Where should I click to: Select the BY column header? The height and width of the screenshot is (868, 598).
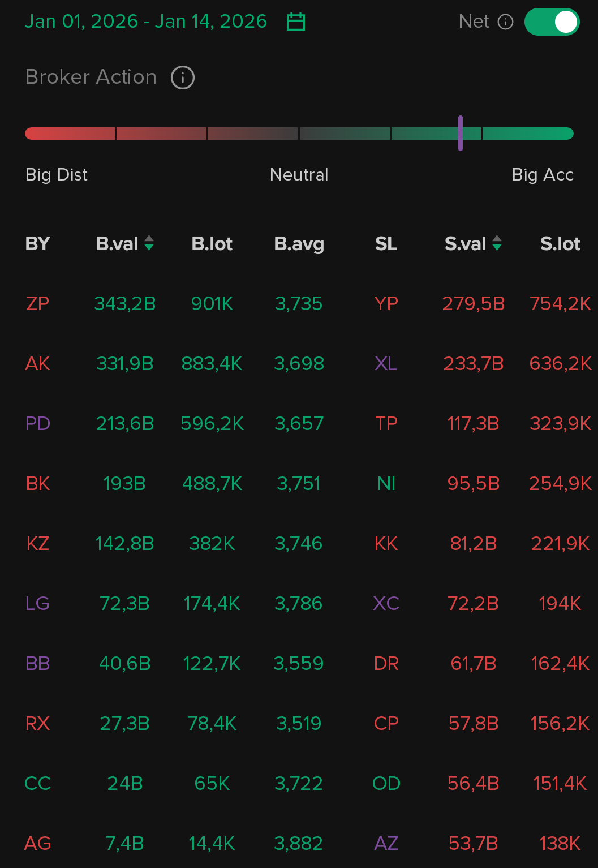(38, 244)
